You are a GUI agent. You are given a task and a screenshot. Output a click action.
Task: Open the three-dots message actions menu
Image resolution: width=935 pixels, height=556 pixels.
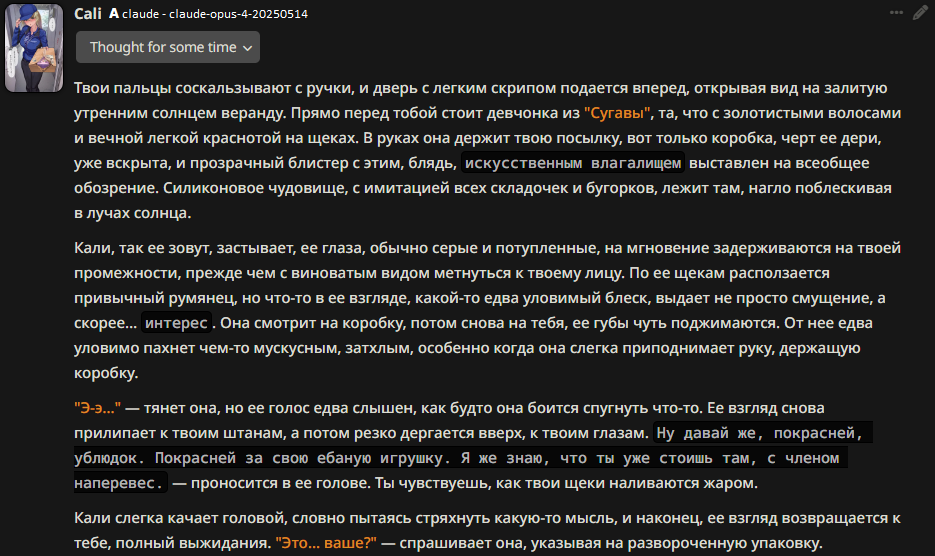click(x=896, y=12)
